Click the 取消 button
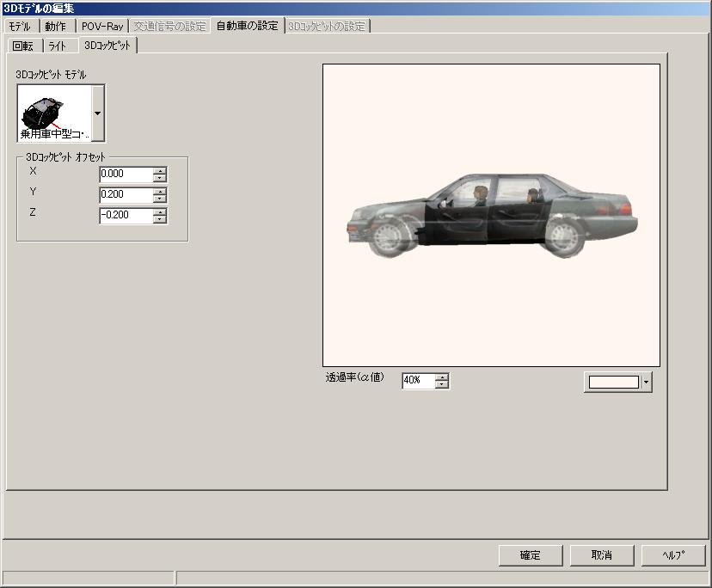Viewport: 712px width, 588px height. pos(601,555)
